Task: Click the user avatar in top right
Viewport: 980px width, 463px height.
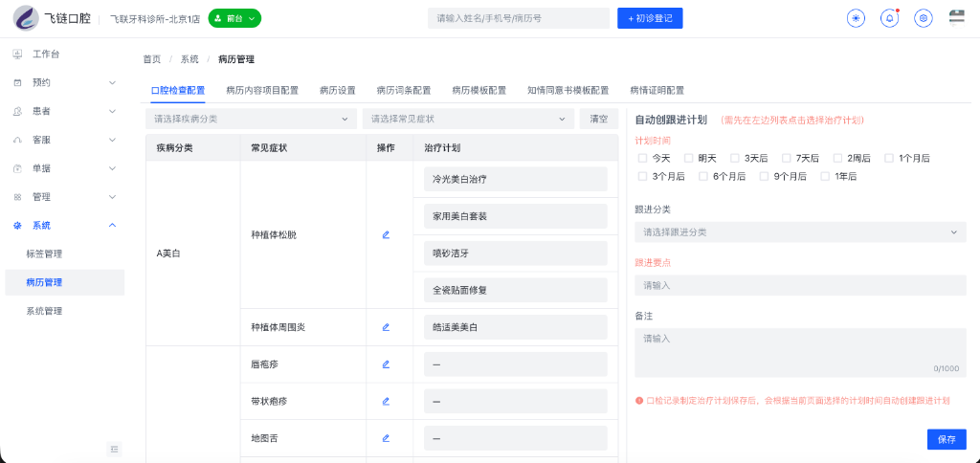Action: (x=957, y=17)
